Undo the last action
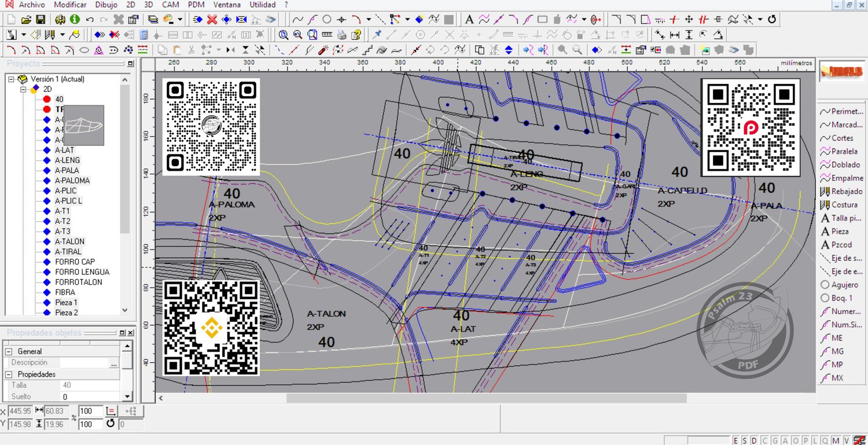The height and width of the screenshot is (445, 868). tap(90, 20)
